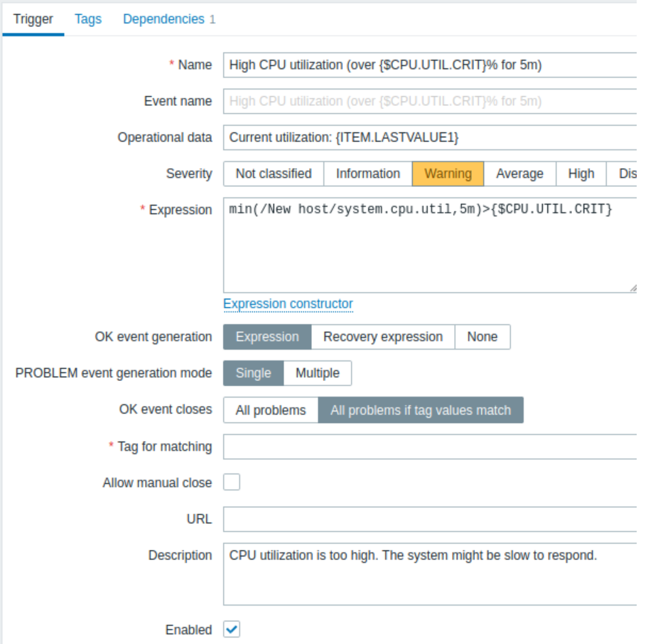658x644 pixels.
Task: Set OK event generation to None
Action: point(482,336)
